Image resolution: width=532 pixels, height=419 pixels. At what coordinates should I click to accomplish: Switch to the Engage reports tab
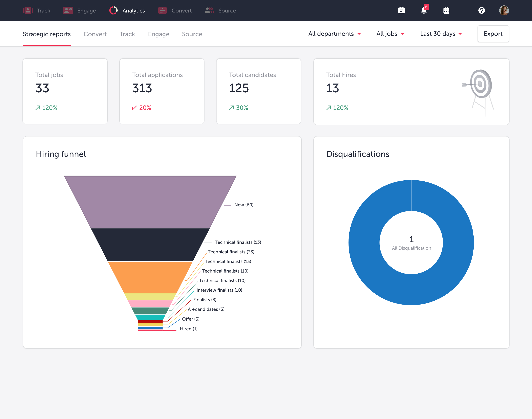pos(159,34)
